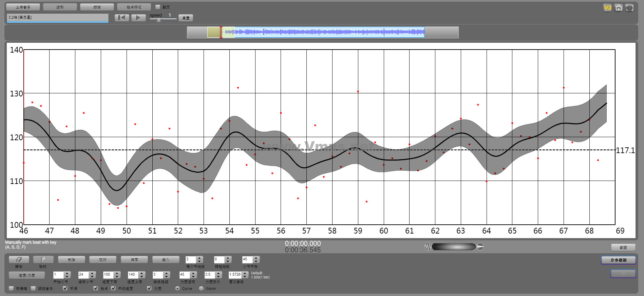Switch to the 频谱 spectrum view
This screenshot has width=644, height=296.
point(97,7)
